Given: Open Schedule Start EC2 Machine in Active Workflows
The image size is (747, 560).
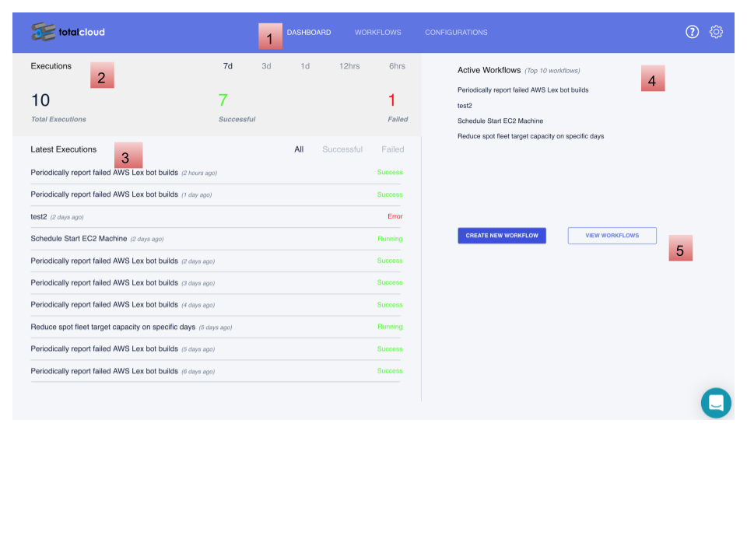Looking at the screenshot, I should [x=500, y=121].
